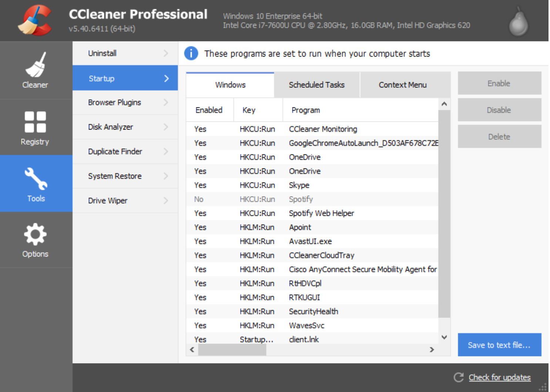The image size is (550, 392).
Task: Click the blue info icon
Action: (x=191, y=53)
